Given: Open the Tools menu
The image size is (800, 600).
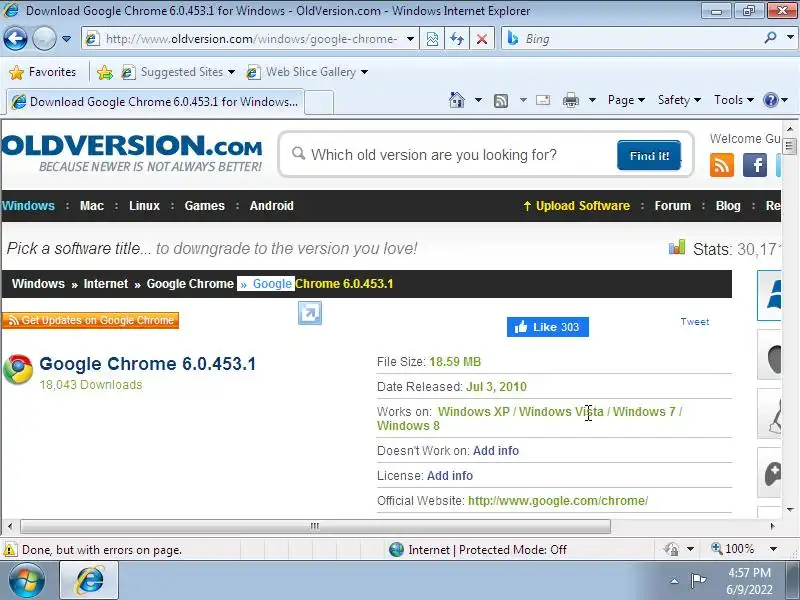Looking at the screenshot, I should [x=734, y=100].
